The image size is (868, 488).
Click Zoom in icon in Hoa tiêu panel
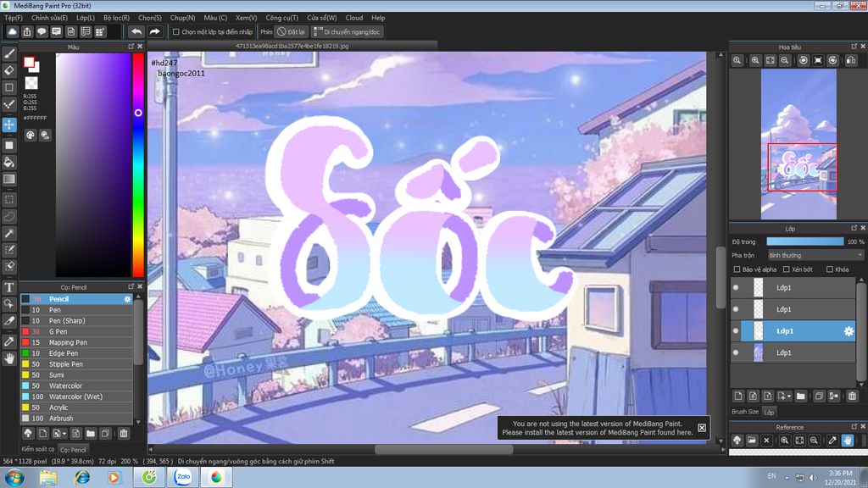[755, 60]
